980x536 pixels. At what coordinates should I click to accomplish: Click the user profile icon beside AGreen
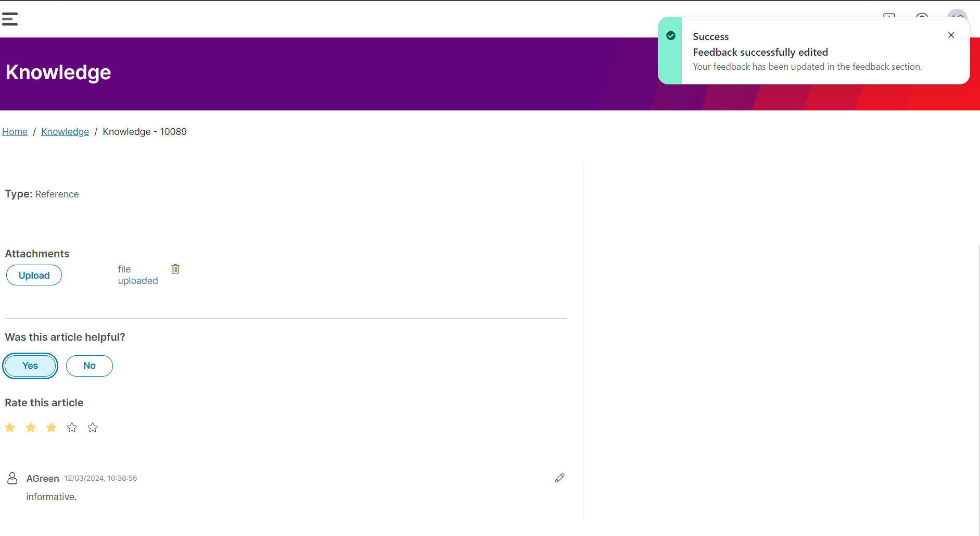12,478
